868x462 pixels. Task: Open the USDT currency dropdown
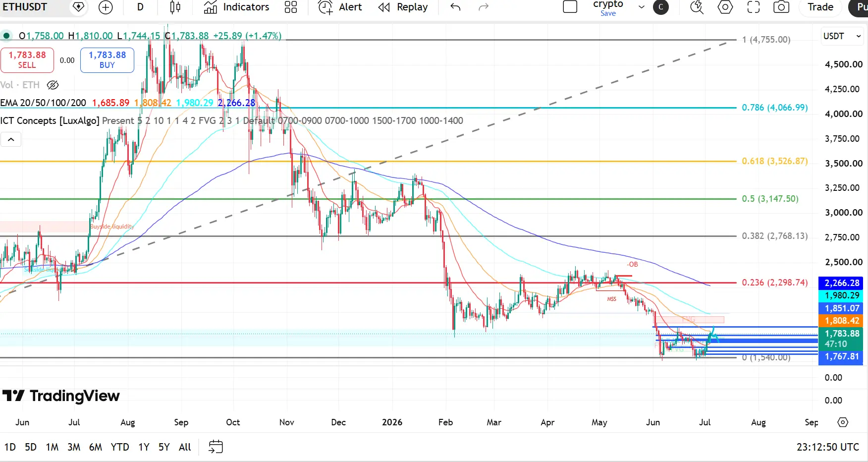[x=842, y=36]
